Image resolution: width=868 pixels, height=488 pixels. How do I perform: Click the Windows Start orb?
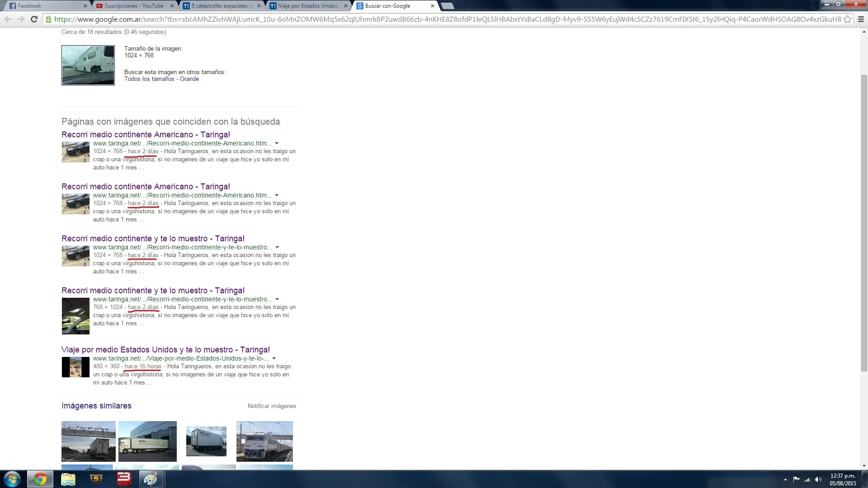(12, 479)
